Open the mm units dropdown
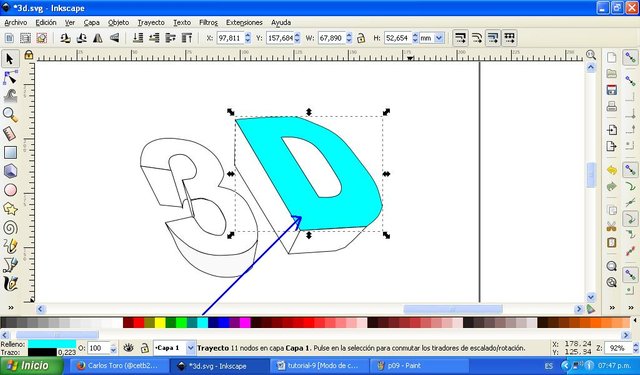Viewport: 640px width, 375px height. [431, 38]
